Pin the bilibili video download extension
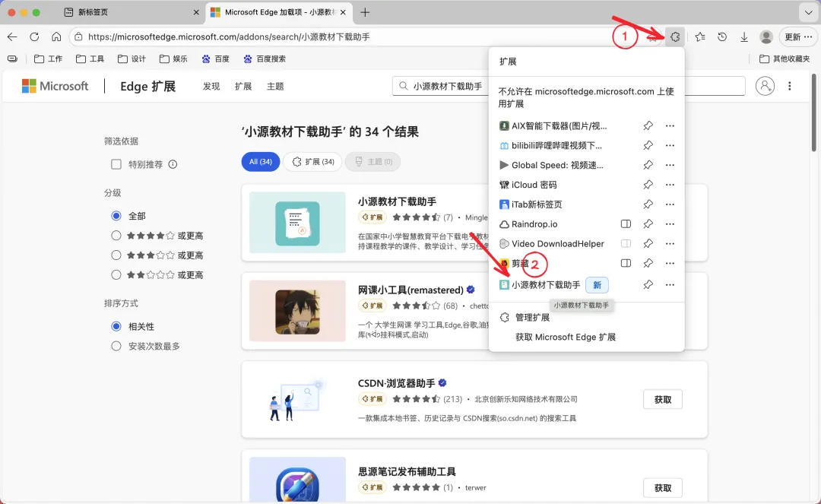 [x=648, y=145]
